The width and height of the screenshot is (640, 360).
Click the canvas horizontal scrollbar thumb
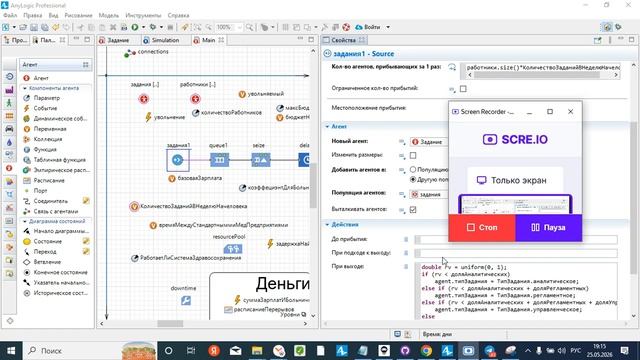coord(170,323)
